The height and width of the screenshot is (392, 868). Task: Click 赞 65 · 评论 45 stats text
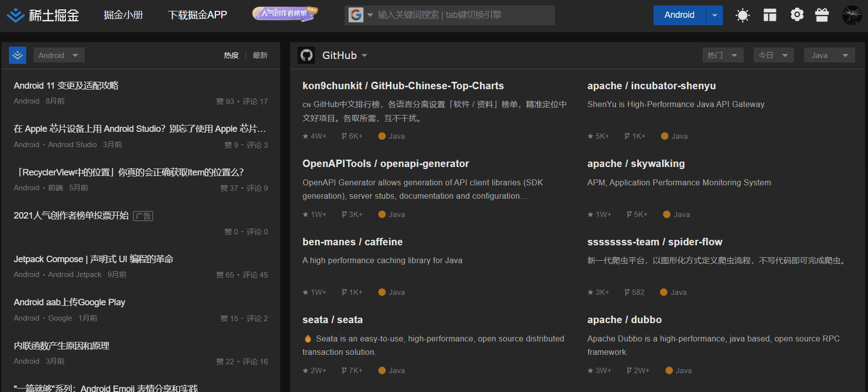coord(242,275)
